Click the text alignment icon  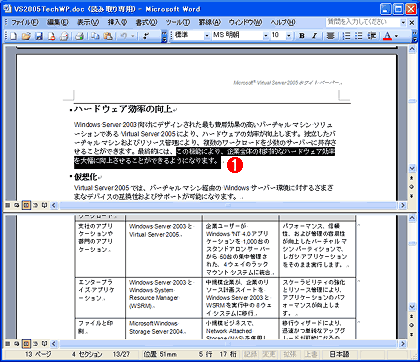(x=330, y=36)
